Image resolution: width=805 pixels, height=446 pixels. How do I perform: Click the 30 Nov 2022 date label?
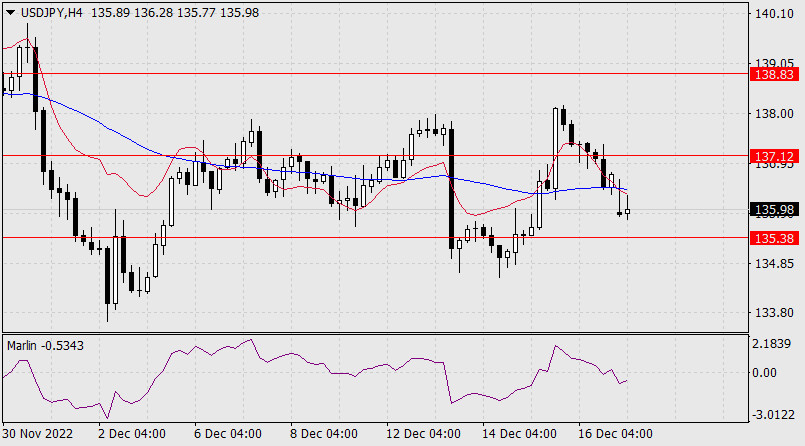tap(37, 434)
